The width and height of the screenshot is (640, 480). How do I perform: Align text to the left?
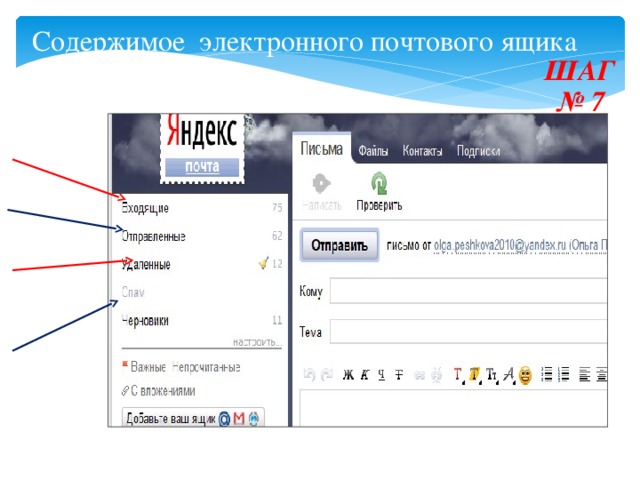click(x=584, y=374)
